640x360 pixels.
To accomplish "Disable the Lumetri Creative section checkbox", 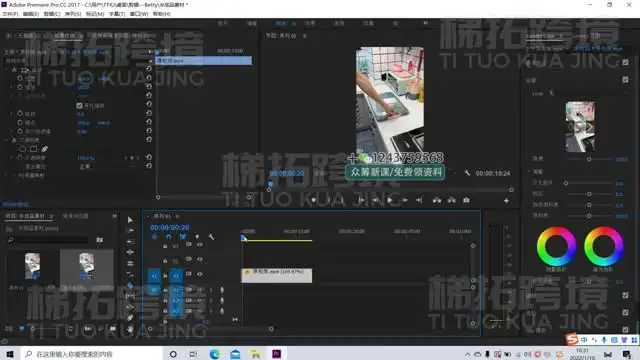I will click(625, 80).
